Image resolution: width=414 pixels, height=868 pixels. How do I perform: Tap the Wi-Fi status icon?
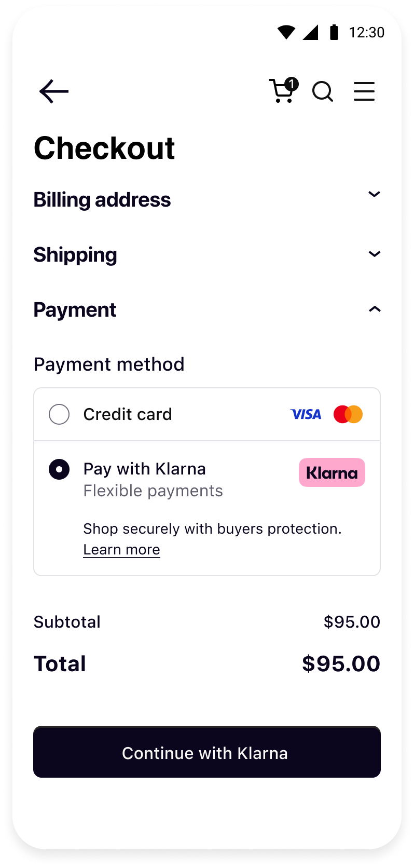[286, 32]
